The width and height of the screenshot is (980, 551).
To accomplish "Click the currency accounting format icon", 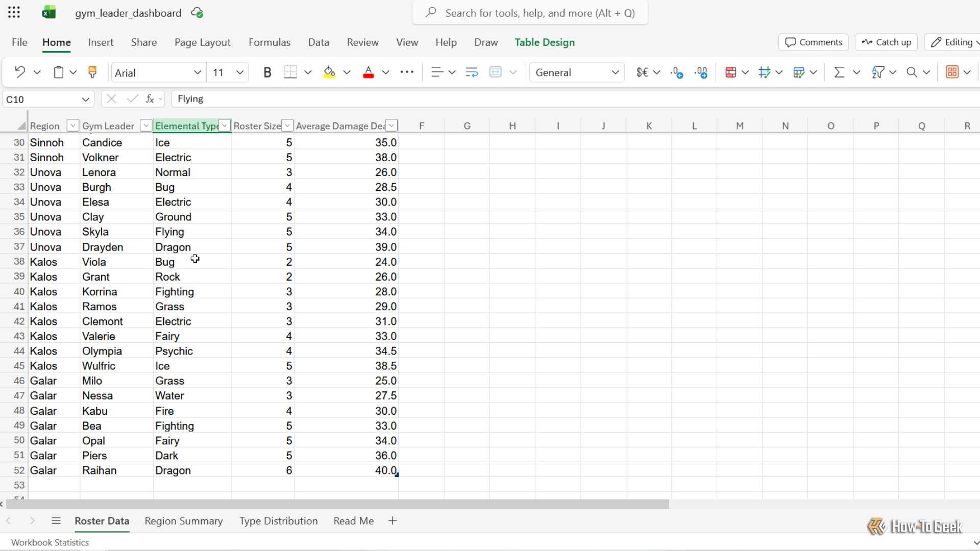I will (x=642, y=72).
